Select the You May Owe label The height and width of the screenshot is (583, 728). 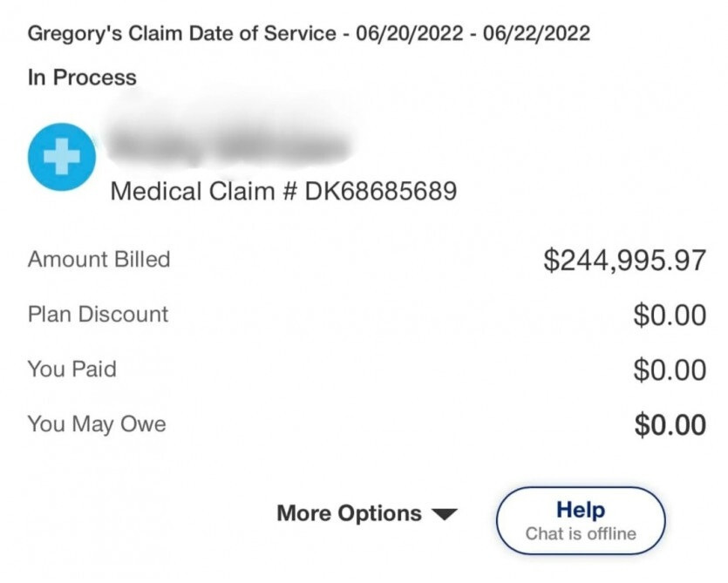pyautogui.click(x=97, y=424)
